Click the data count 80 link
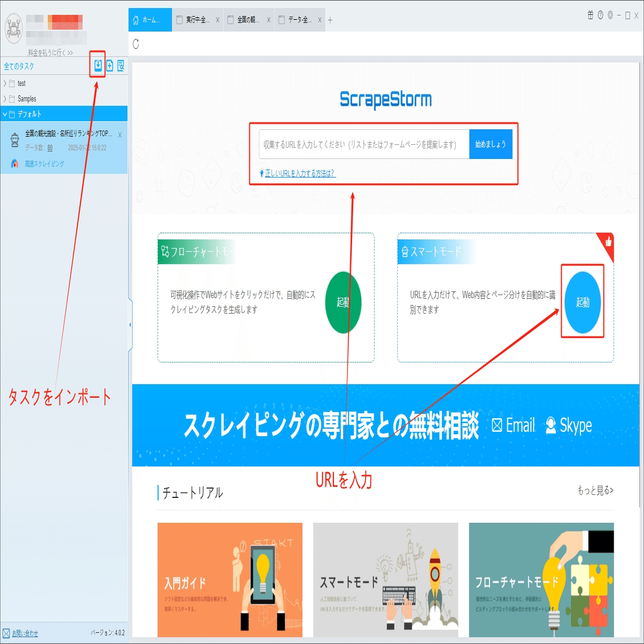The width and height of the screenshot is (644, 644). pyautogui.click(x=49, y=148)
